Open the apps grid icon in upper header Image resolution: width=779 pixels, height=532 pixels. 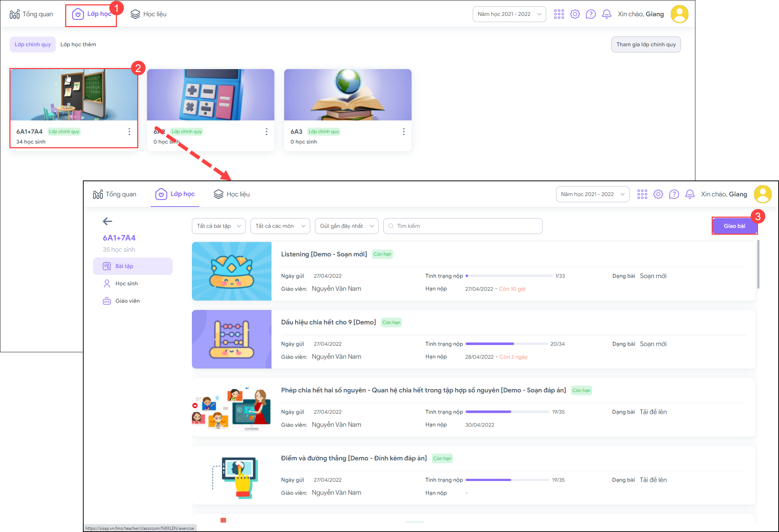point(559,14)
